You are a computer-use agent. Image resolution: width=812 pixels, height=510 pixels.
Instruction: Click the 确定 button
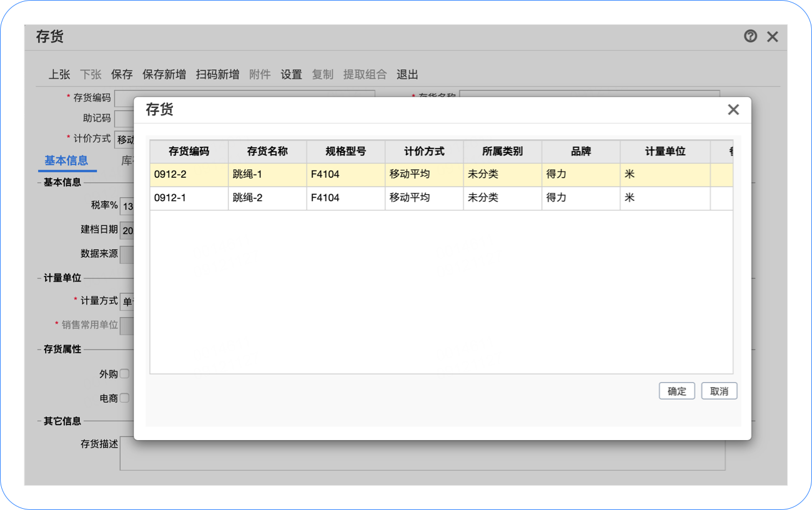(x=676, y=391)
